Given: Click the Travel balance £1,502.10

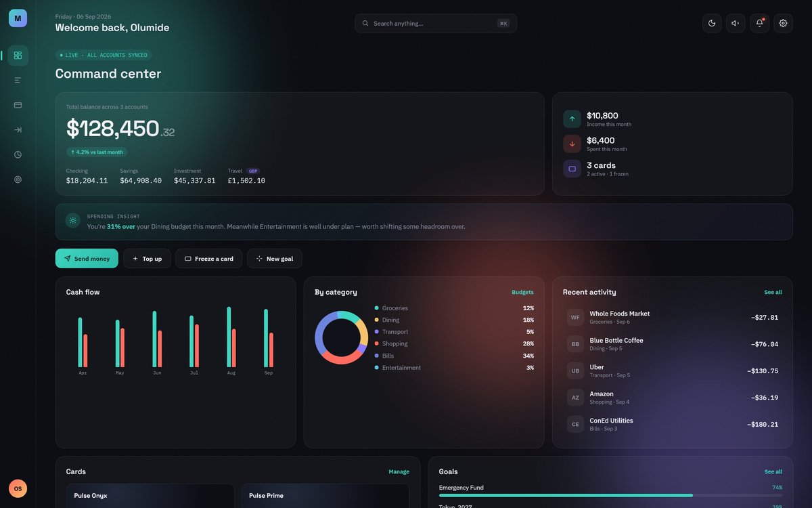Looking at the screenshot, I should click(x=246, y=181).
